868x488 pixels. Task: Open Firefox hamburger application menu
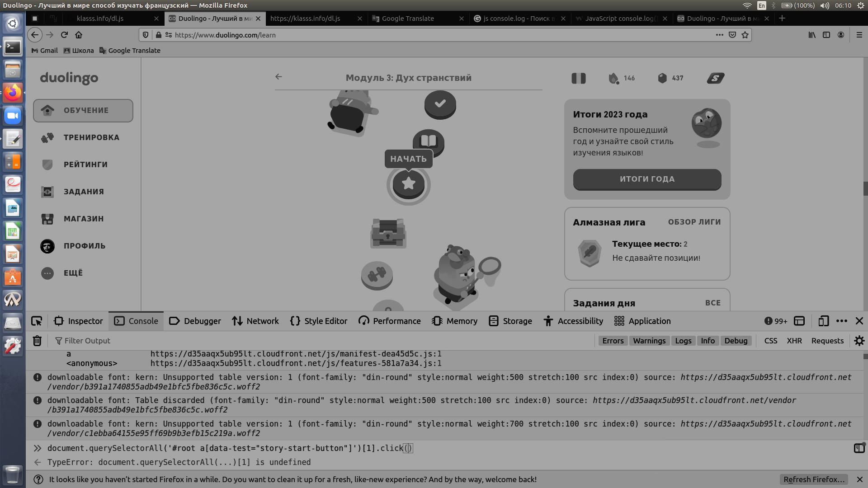859,35
